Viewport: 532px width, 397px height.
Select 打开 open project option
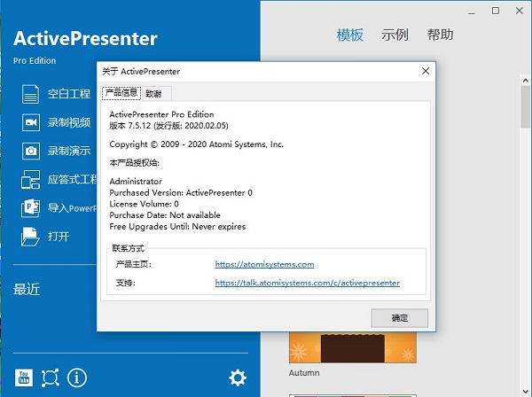point(59,237)
